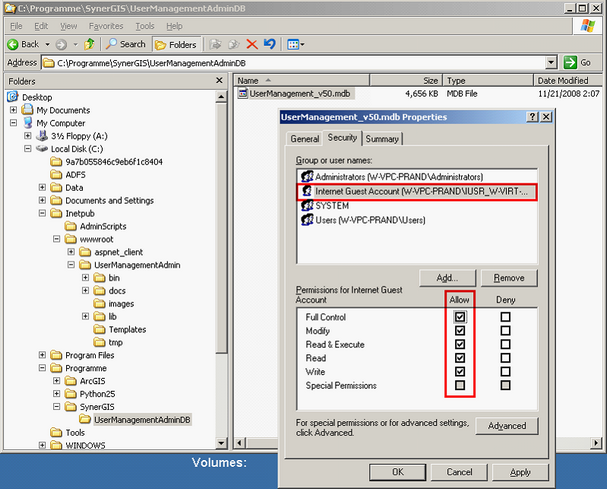Go up one folder level icon
This screenshot has height=489, width=607.
[89, 44]
